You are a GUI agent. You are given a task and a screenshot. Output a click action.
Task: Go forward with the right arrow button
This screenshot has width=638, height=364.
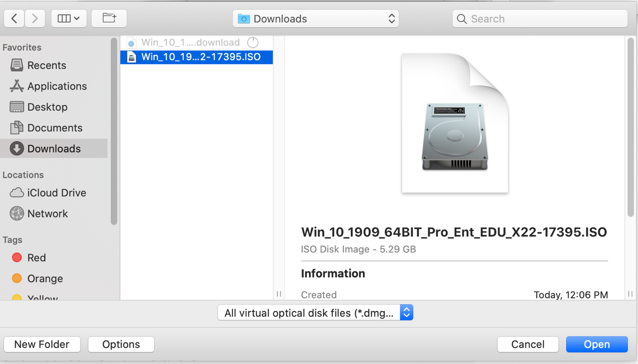34,18
